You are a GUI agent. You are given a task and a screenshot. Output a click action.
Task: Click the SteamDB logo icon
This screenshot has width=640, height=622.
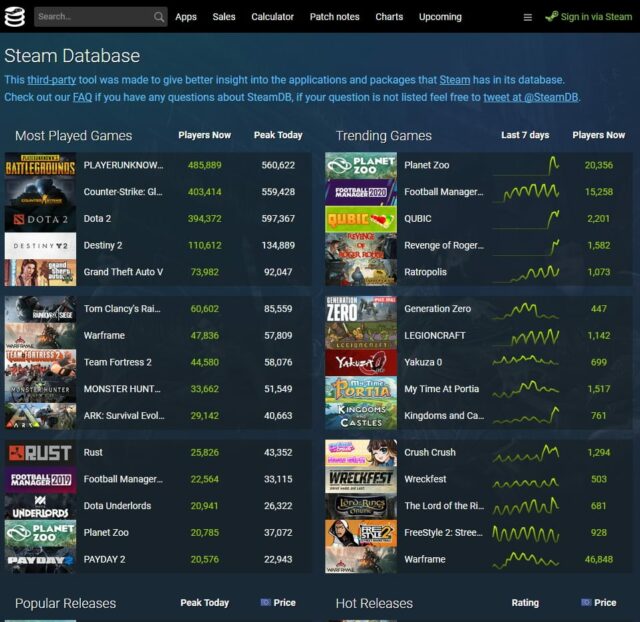coord(15,17)
